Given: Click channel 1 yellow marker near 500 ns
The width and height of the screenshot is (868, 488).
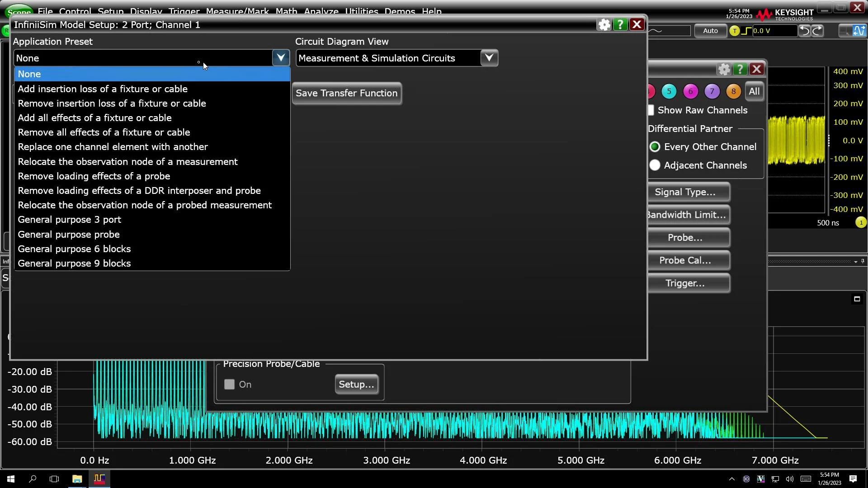Looking at the screenshot, I should point(861,223).
